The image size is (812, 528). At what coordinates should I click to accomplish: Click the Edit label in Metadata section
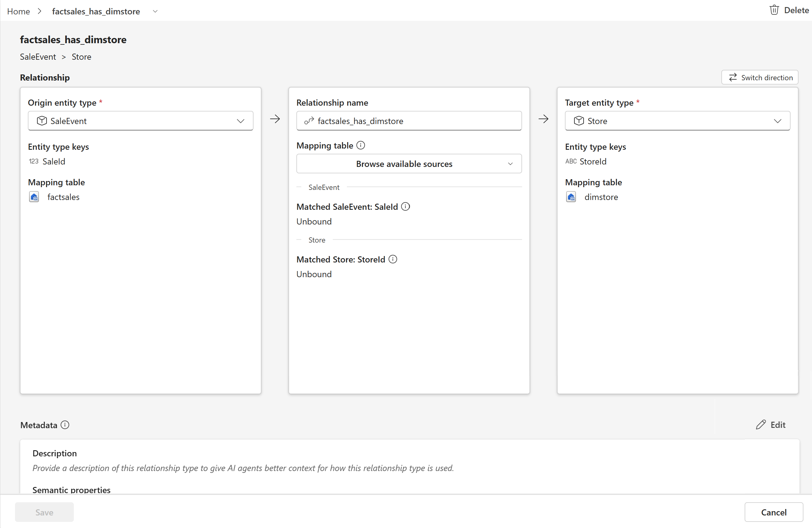(778, 424)
